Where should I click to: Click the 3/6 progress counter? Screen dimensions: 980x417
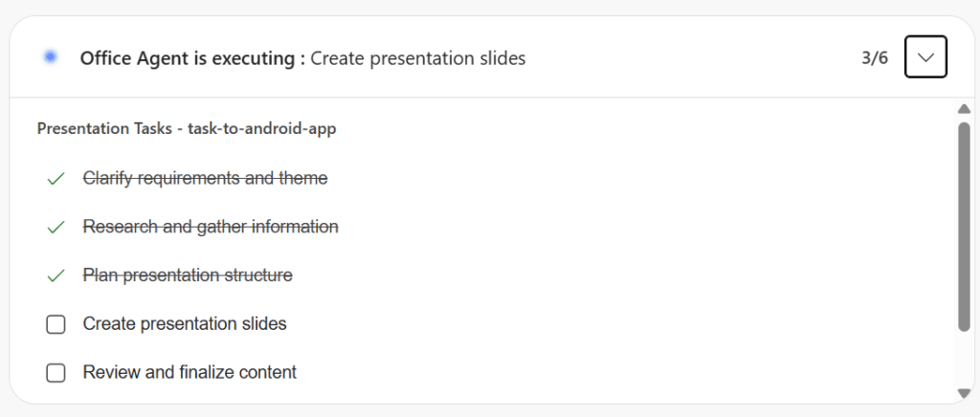(875, 58)
